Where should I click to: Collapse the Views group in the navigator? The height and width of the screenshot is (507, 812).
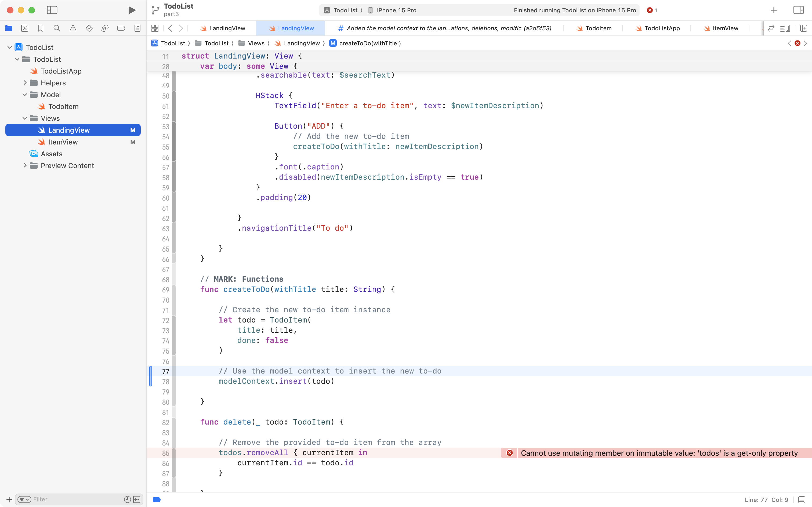coord(24,118)
